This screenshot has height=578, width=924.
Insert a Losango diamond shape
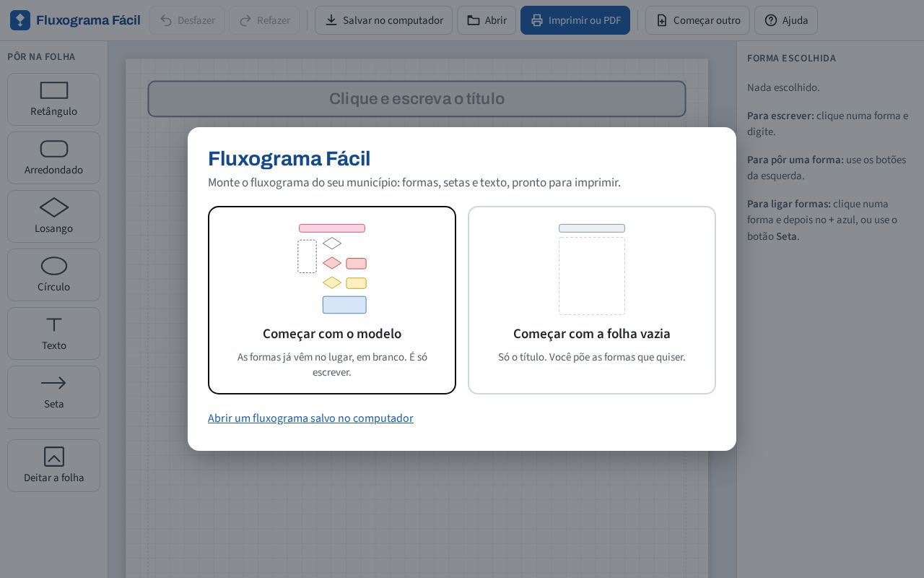54,216
